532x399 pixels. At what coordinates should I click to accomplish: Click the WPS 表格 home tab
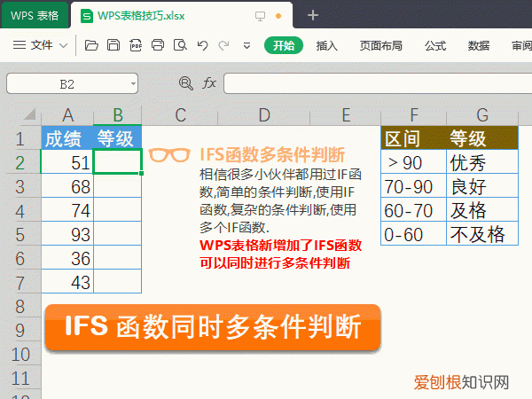35,16
